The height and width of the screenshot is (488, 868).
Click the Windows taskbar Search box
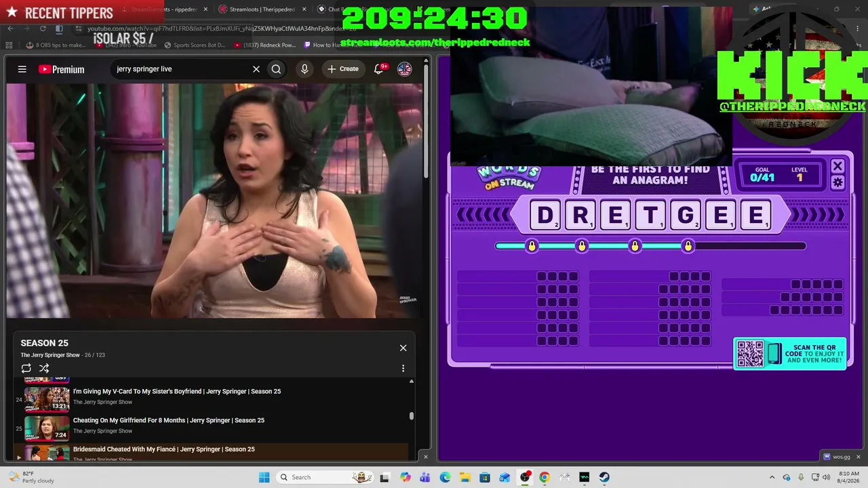tap(324, 477)
